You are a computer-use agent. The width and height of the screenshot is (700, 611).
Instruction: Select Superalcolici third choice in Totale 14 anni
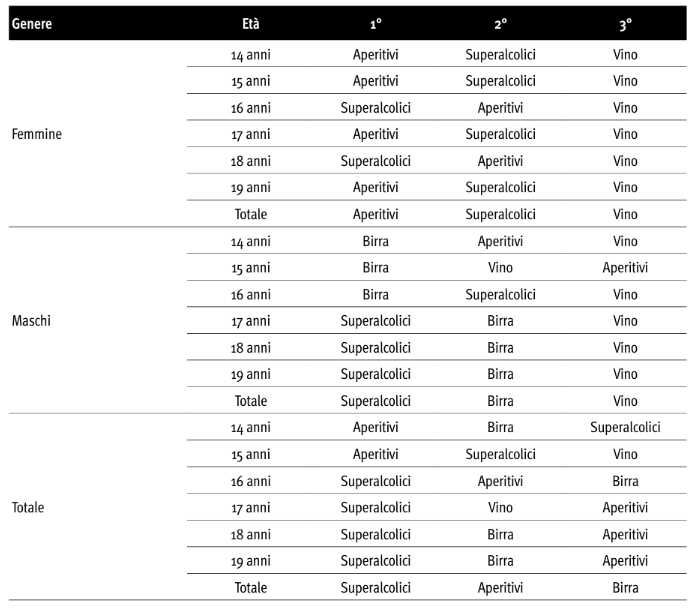[625, 428]
